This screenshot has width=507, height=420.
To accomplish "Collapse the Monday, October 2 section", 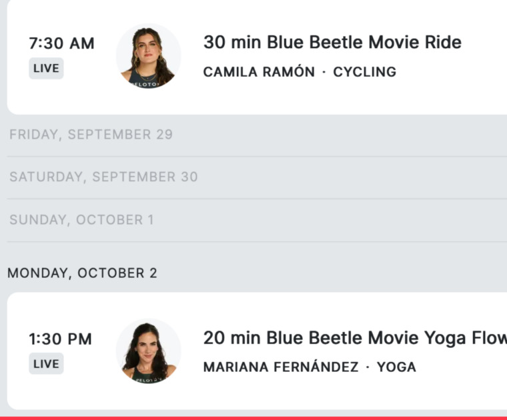I will pyautogui.click(x=82, y=273).
